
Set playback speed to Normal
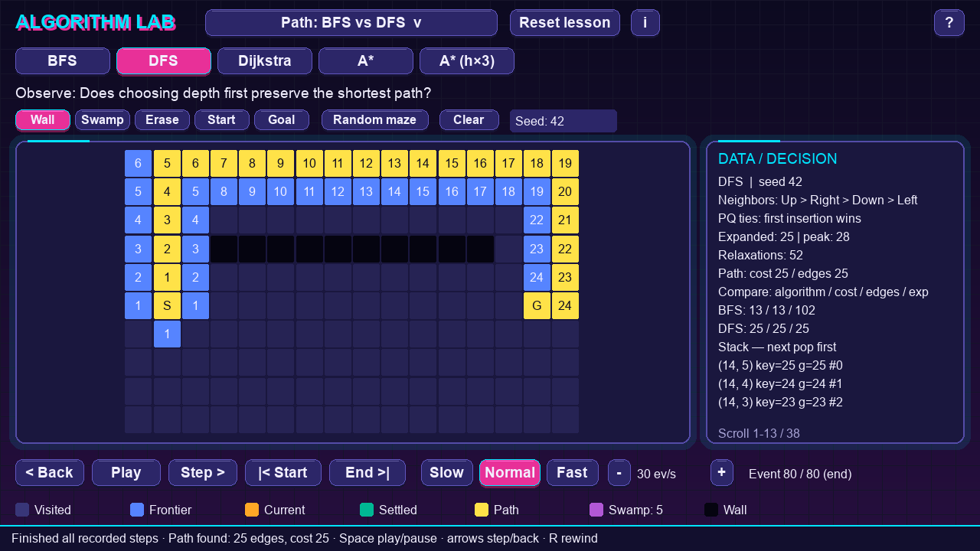[510, 473]
